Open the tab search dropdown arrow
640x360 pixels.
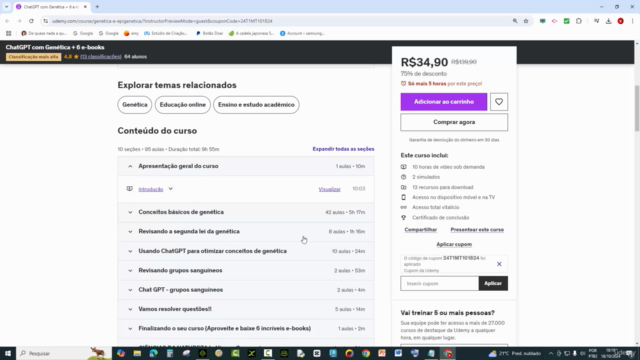click(7, 7)
